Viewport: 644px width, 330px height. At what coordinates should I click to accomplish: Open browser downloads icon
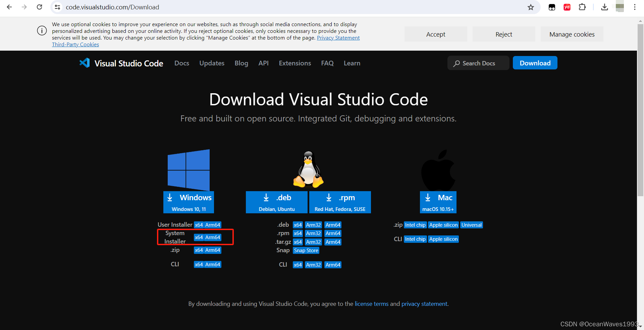click(x=604, y=7)
